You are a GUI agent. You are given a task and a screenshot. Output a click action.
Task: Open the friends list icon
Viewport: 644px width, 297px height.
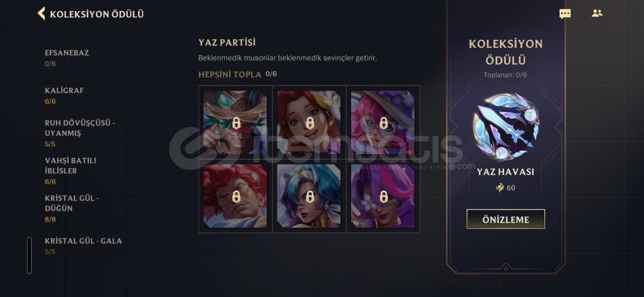pos(597,13)
